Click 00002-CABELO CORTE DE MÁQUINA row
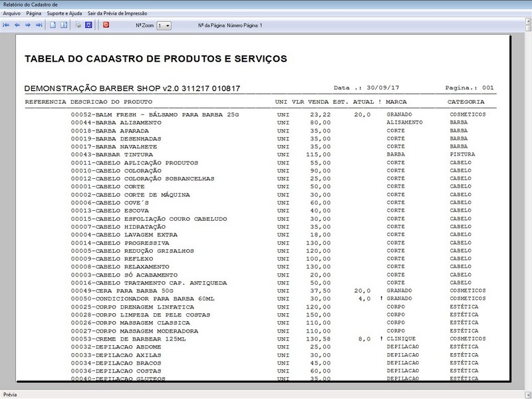 pyautogui.click(x=271, y=195)
